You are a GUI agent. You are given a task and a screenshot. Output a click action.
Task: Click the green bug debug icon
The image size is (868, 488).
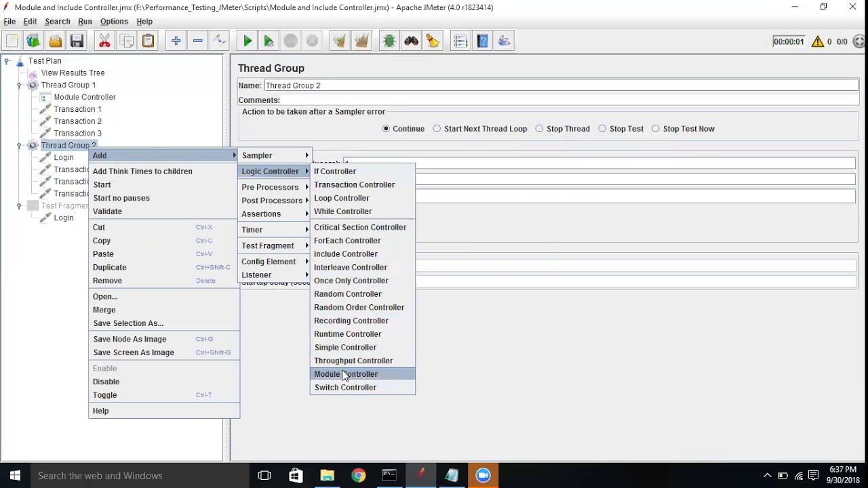click(x=389, y=41)
